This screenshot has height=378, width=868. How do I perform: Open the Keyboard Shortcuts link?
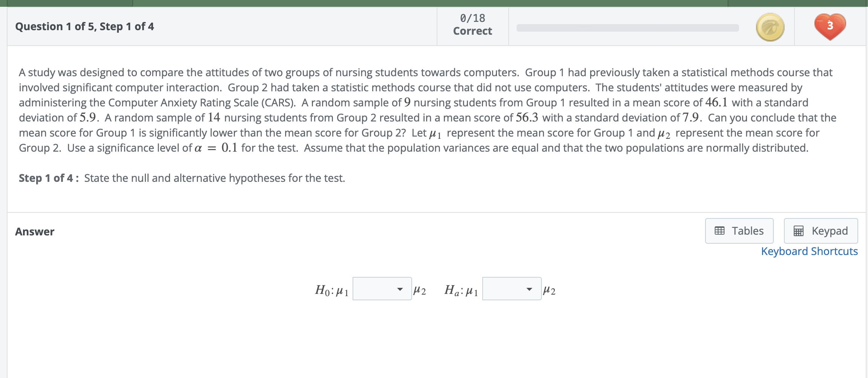pyautogui.click(x=809, y=251)
